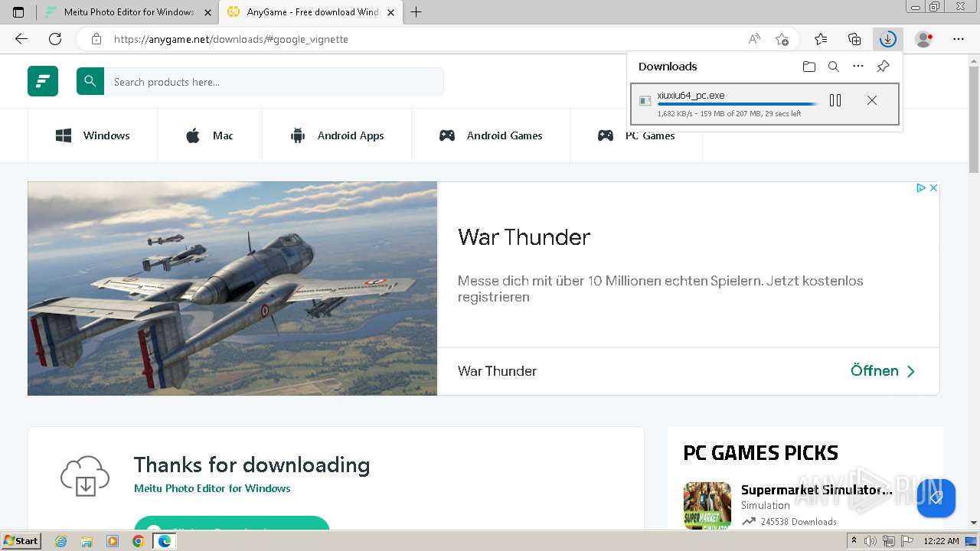Viewport: 980px width, 551px height.
Task: Open downloads folder icon
Action: (809, 67)
